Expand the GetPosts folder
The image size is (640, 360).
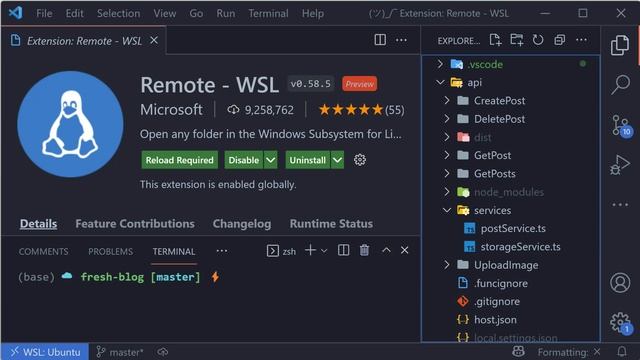point(447,173)
